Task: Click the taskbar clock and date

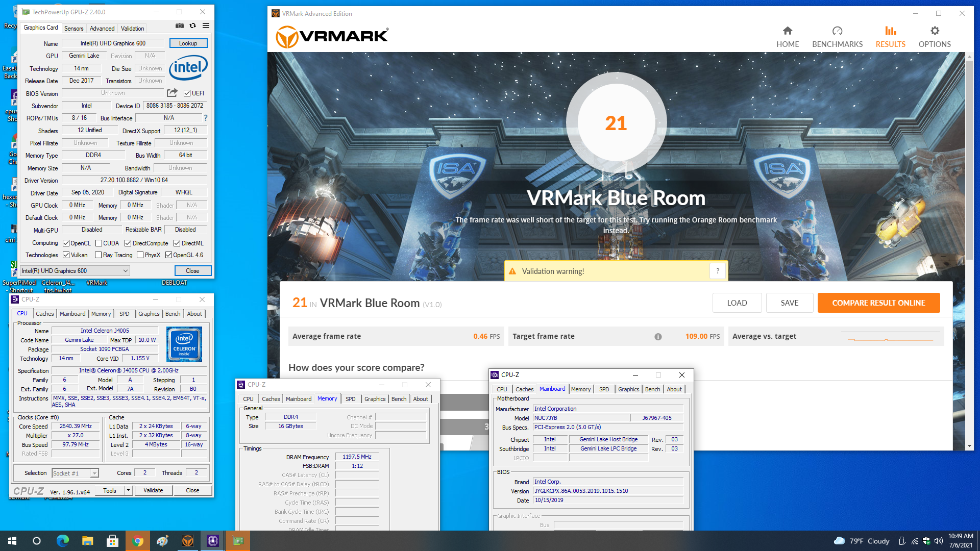Action: [x=961, y=541]
